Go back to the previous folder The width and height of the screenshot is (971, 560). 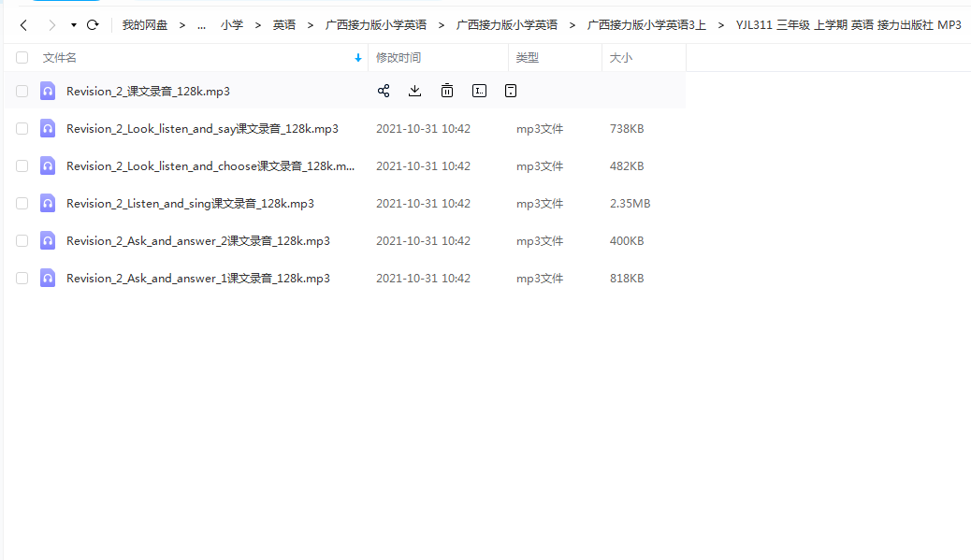pos(23,24)
